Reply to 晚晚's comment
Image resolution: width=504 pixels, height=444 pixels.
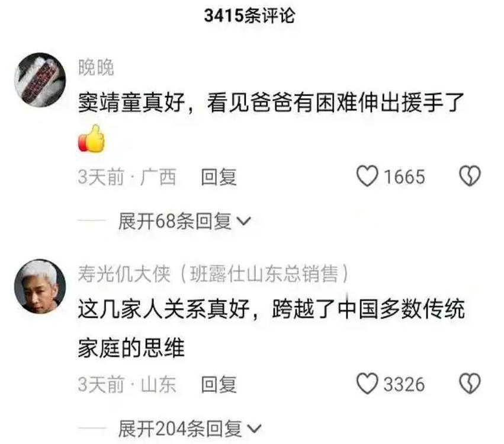click(219, 177)
